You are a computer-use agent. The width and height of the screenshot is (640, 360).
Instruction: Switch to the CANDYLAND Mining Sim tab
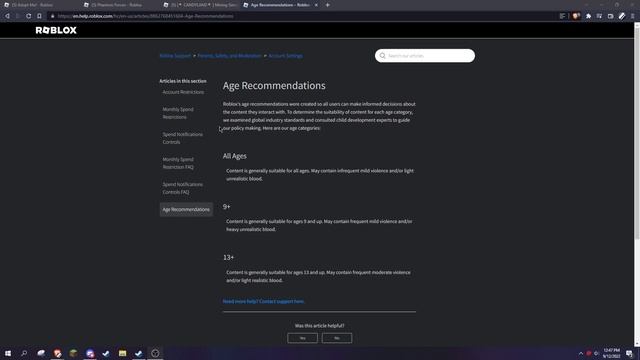coord(200,5)
